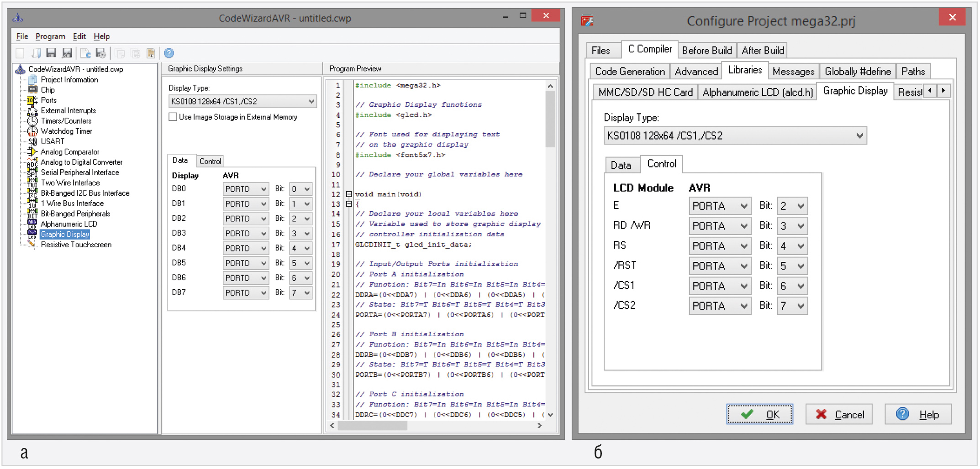Click the Save project floppy icon

51,53
